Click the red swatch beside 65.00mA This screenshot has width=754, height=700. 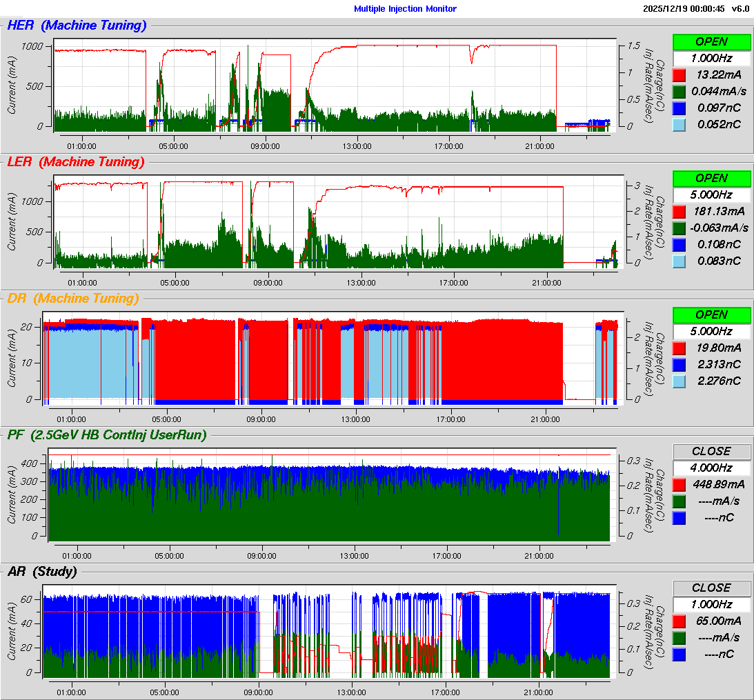tap(679, 621)
